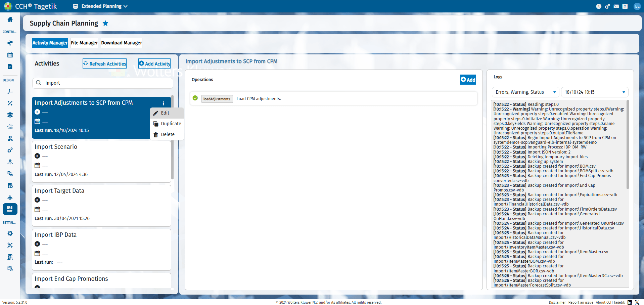Click the activities search input field
Image resolution: width=644 pixels, height=305 pixels.
(103, 83)
